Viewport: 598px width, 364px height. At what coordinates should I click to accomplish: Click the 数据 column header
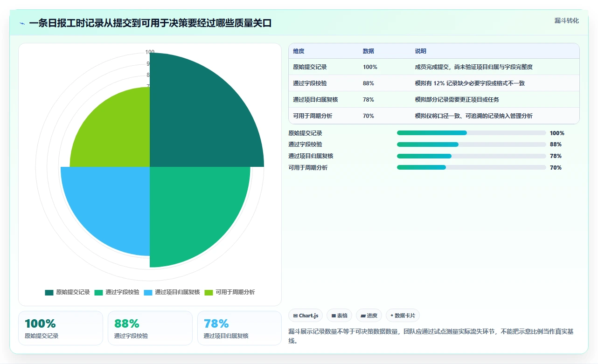pyautogui.click(x=369, y=51)
